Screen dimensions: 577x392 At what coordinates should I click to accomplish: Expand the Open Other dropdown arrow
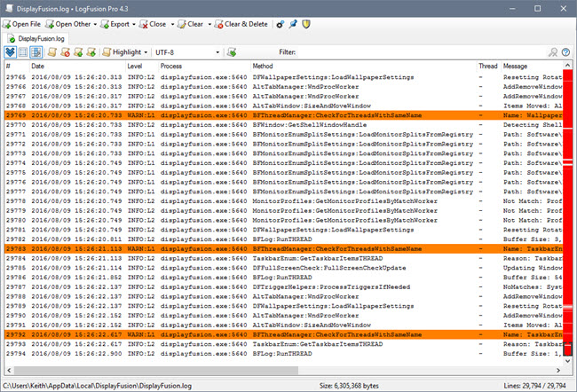[95, 24]
